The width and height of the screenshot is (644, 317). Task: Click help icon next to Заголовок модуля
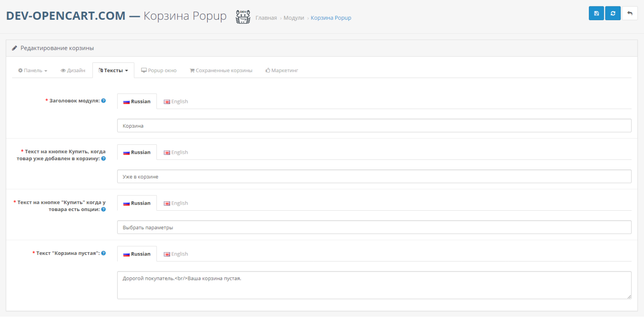click(103, 101)
